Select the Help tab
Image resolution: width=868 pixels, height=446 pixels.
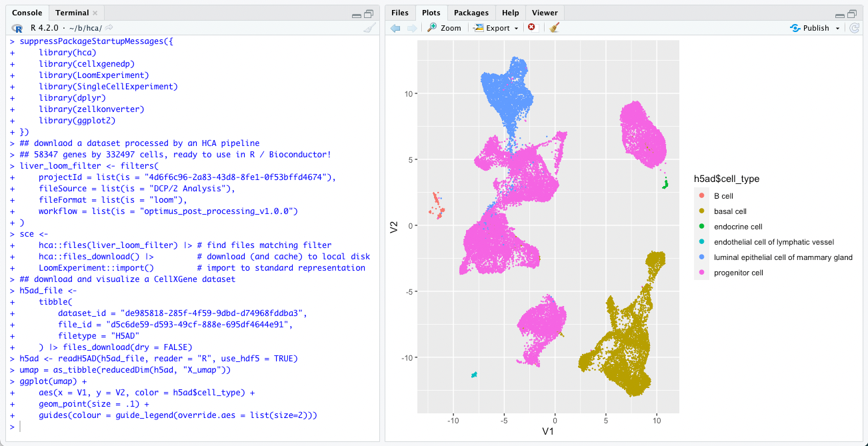[510, 12]
